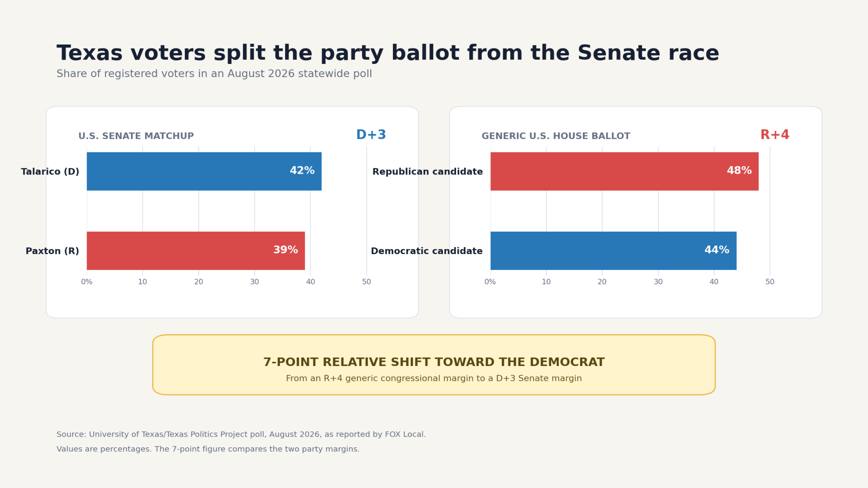Click the blue Talarico 42% bar
The width and height of the screenshot is (868, 488).
point(204,171)
